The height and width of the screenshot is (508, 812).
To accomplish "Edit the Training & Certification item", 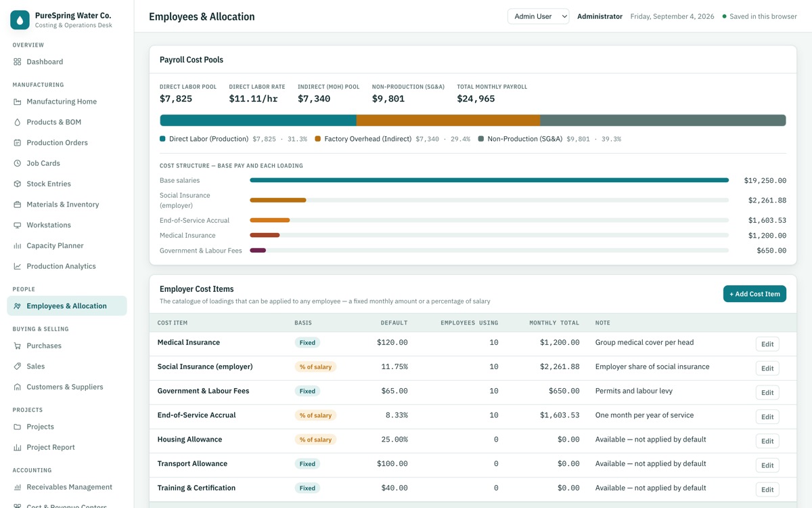I will click(767, 490).
